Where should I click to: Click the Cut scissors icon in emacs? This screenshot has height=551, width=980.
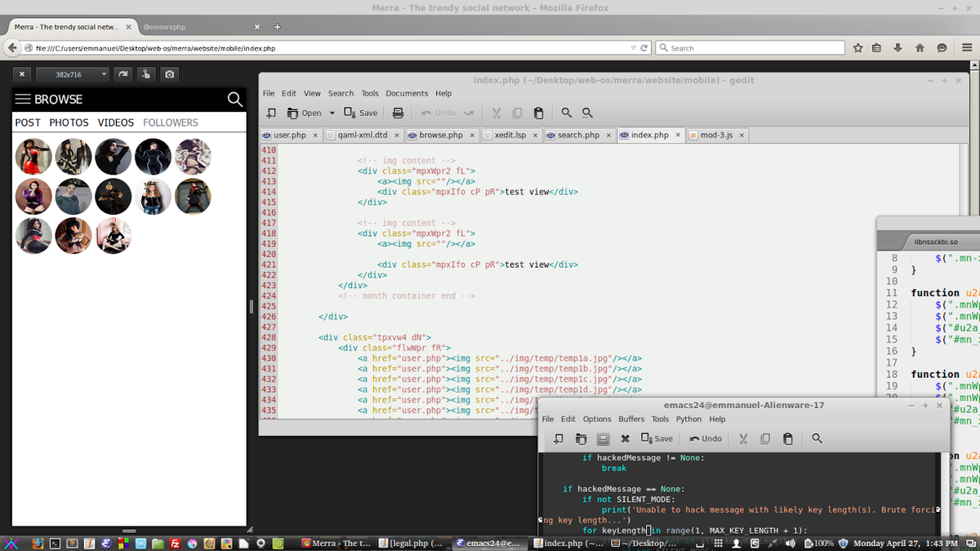coord(743,438)
